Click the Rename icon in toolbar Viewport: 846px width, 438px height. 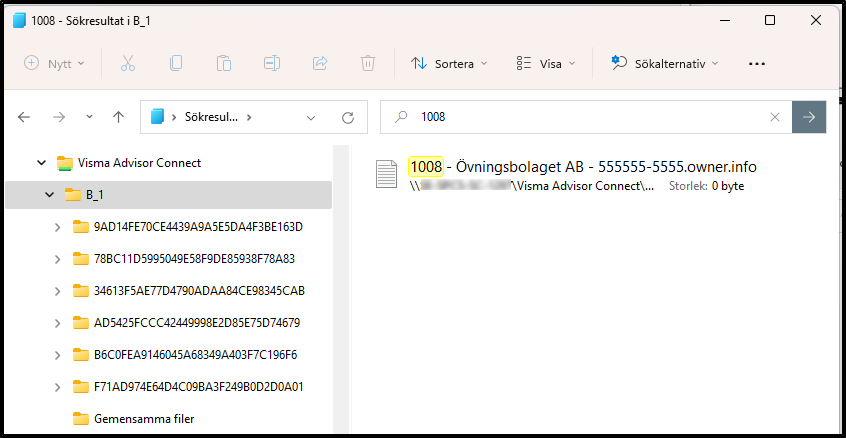[x=272, y=63]
